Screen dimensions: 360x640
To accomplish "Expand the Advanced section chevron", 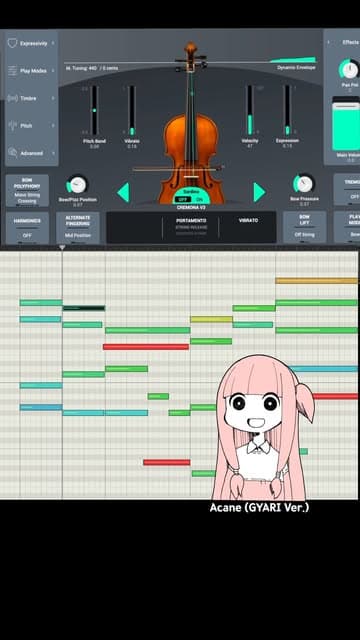I will 53,153.
